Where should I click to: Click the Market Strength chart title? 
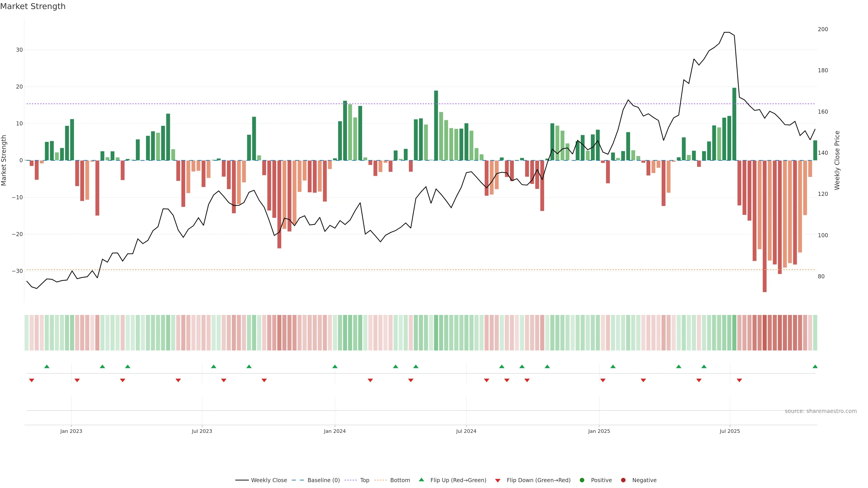pyautogui.click(x=33, y=6)
